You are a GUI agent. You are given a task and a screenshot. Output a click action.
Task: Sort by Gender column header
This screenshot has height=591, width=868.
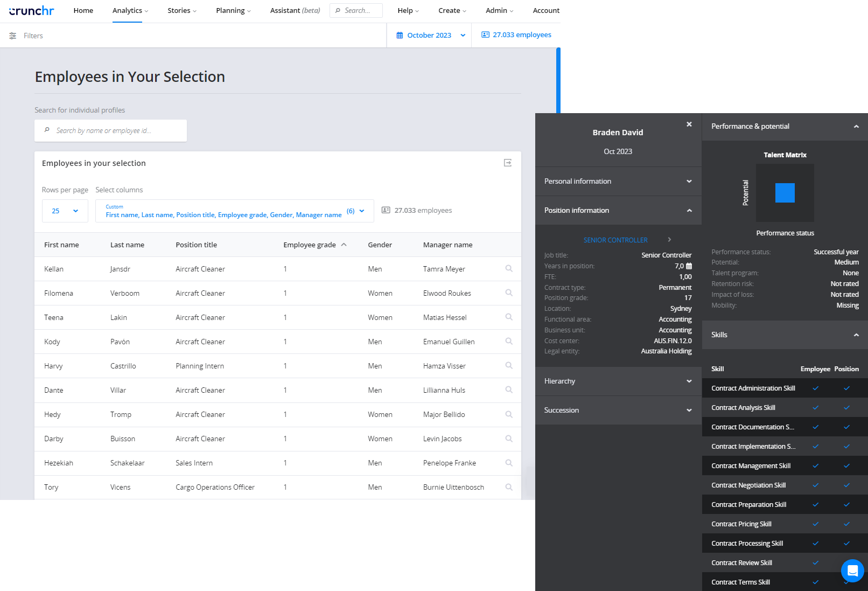[x=380, y=245]
